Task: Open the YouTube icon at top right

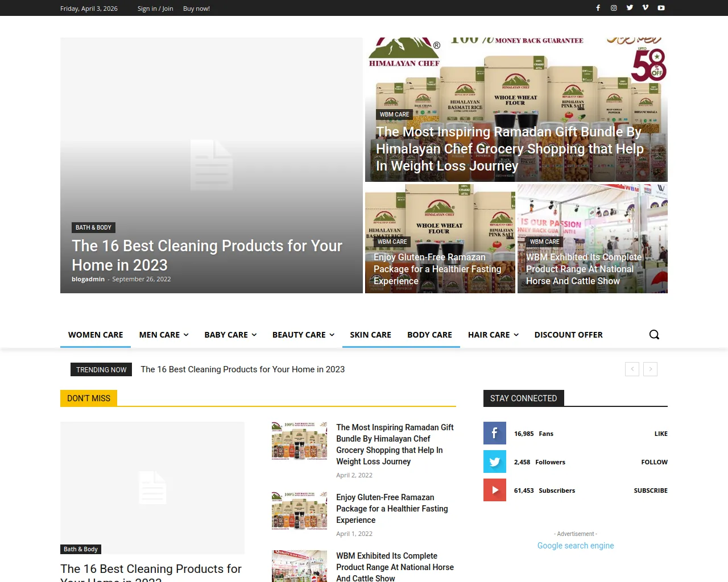Action: click(x=661, y=8)
